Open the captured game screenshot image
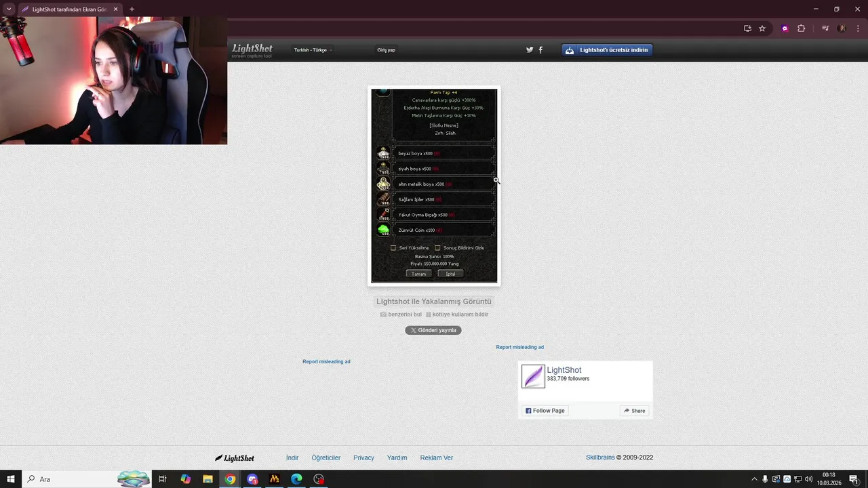The width and height of the screenshot is (868, 488). coord(434,186)
